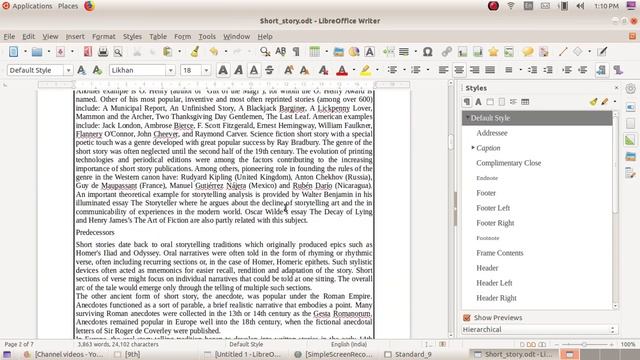Open the File menu
640x360 pixels.
click(x=9, y=36)
